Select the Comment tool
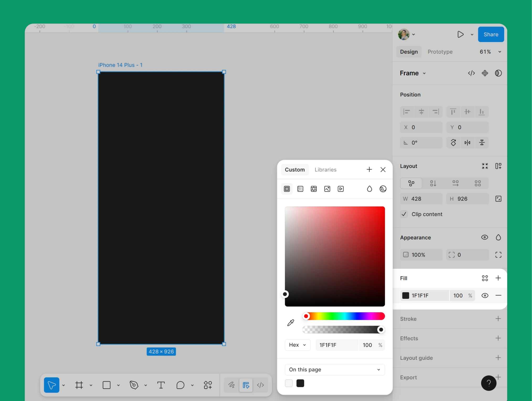The height and width of the screenshot is (401, 532). point(180,385)
